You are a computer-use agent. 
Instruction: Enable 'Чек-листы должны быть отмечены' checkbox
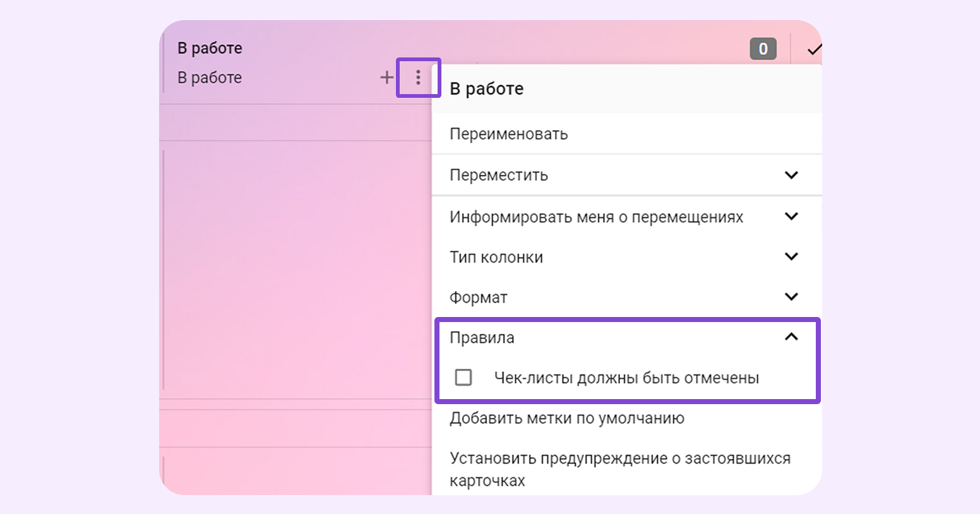pos(463,378)
